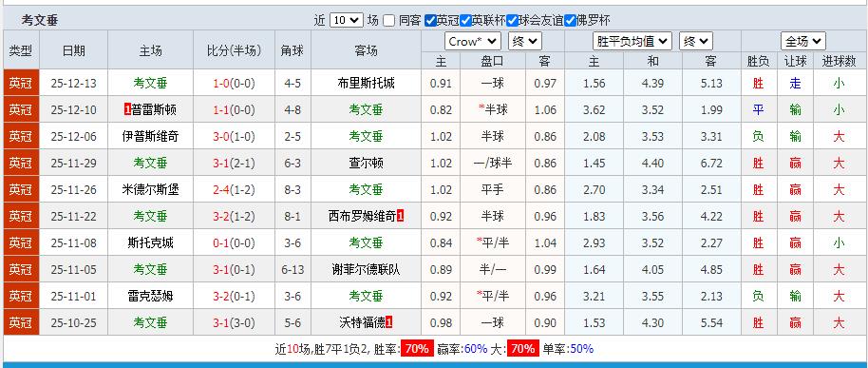
Task: Click the handicap 半/一 cell
Action: 492,269
